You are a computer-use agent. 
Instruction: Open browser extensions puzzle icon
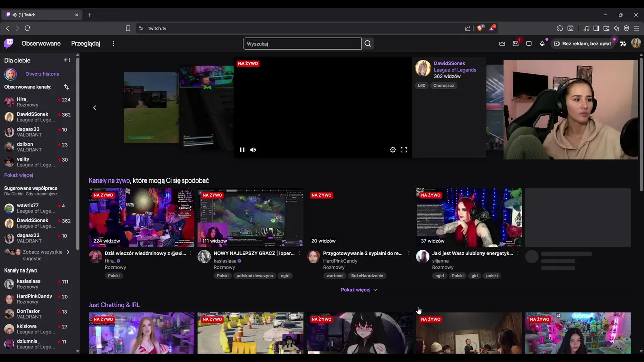[x=560, y=28]
